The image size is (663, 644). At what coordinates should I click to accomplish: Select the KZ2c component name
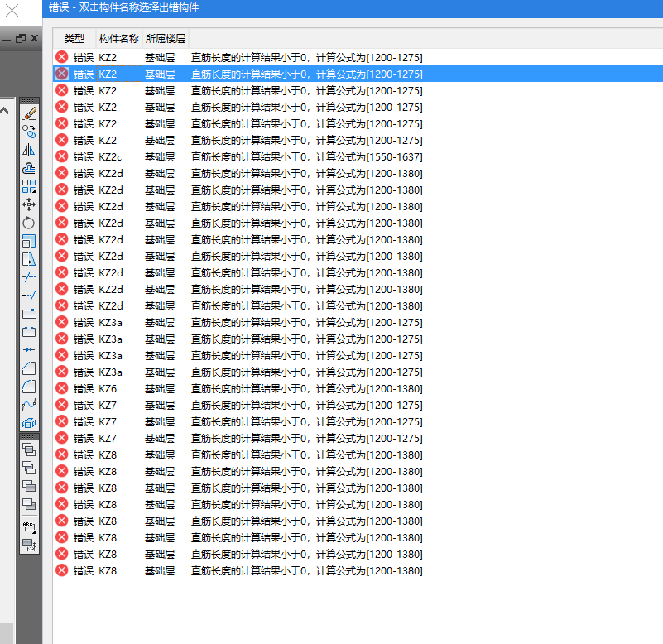(x=110, y=157)
